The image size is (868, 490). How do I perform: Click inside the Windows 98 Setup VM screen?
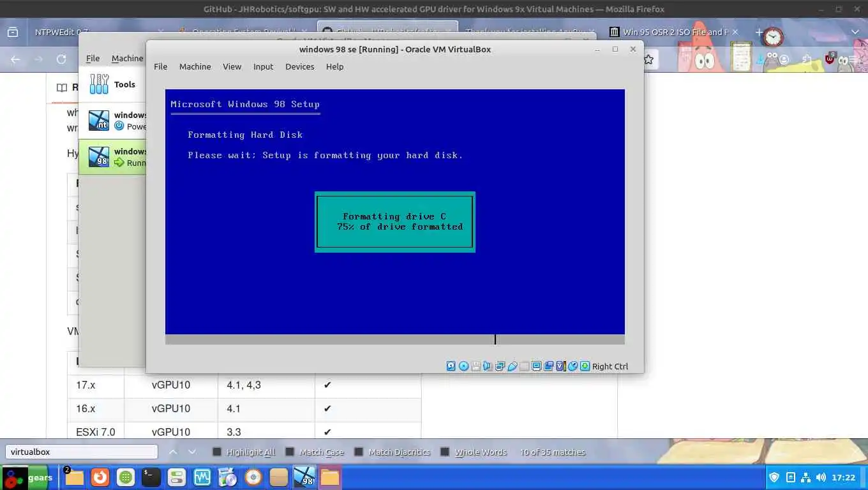point(394,216)
